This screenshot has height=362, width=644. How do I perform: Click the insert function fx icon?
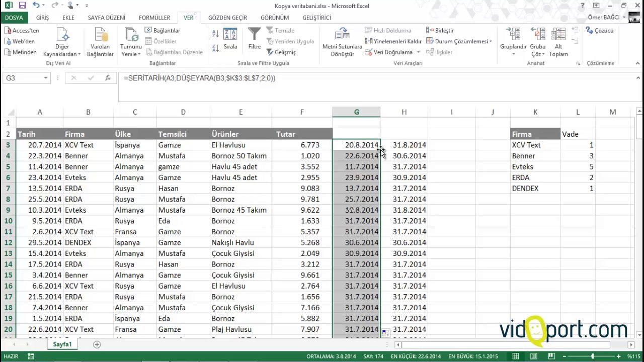pos(108,78)
